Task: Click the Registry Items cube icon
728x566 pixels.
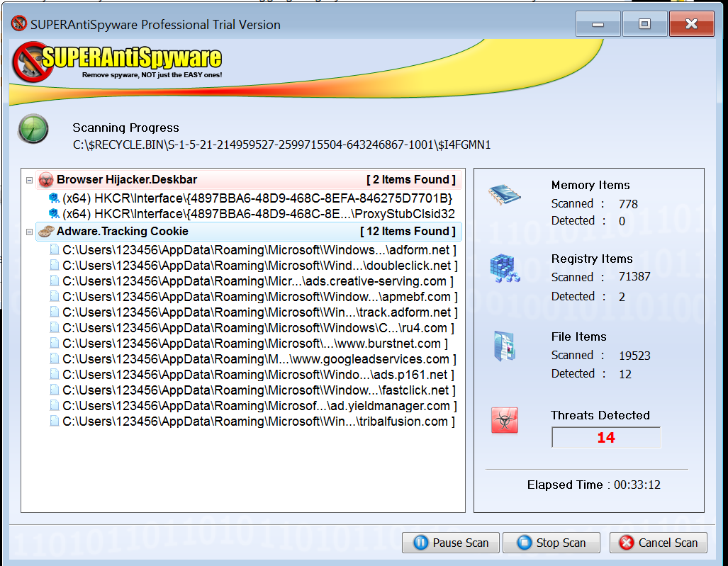Action: click(x=505, y=268)
